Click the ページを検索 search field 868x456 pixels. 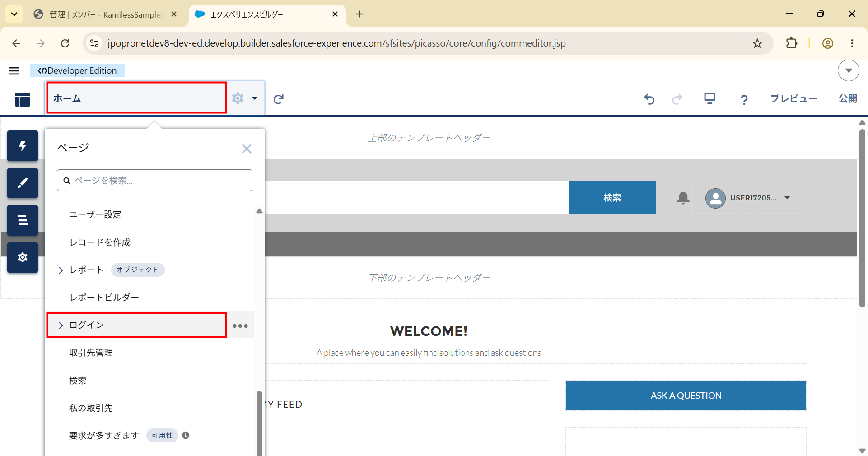pyautogui.click(x=154, y=180)
